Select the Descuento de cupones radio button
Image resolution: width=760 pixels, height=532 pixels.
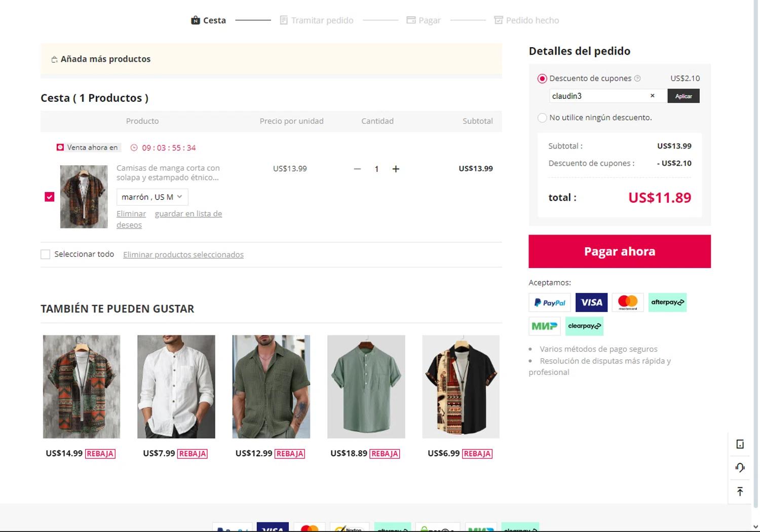pyautogui.click(x=542, y=79)
